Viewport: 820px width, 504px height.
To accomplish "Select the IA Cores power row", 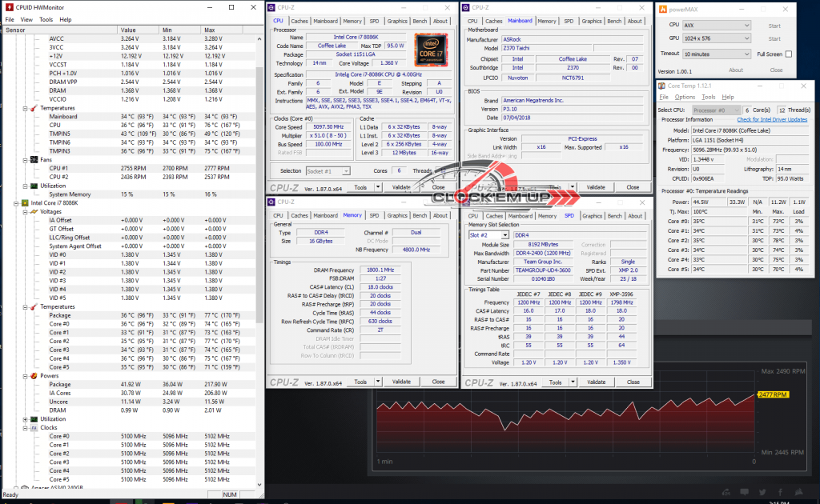I will click(129, 393).
